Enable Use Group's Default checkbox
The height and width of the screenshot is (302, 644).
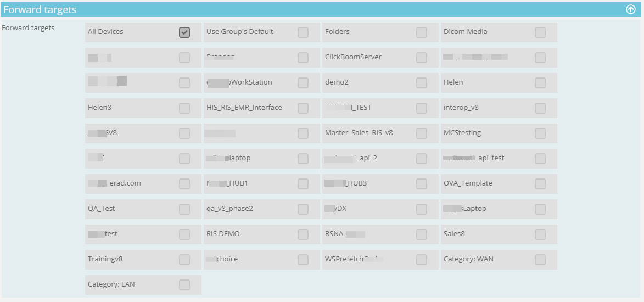[303, 32]
